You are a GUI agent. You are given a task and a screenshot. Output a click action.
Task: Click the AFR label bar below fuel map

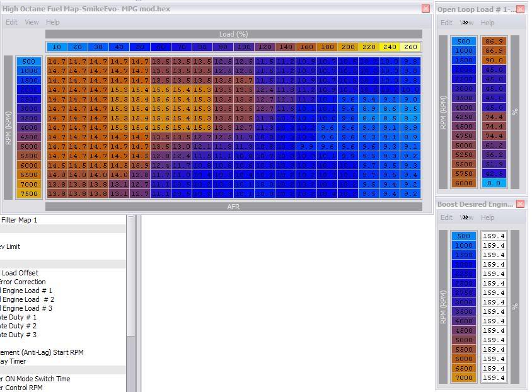(233, 207)
